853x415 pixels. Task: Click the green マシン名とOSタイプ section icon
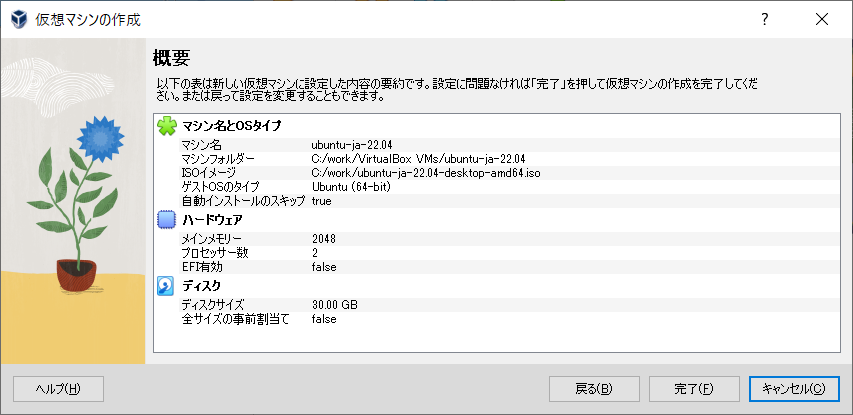click(167, 125)
